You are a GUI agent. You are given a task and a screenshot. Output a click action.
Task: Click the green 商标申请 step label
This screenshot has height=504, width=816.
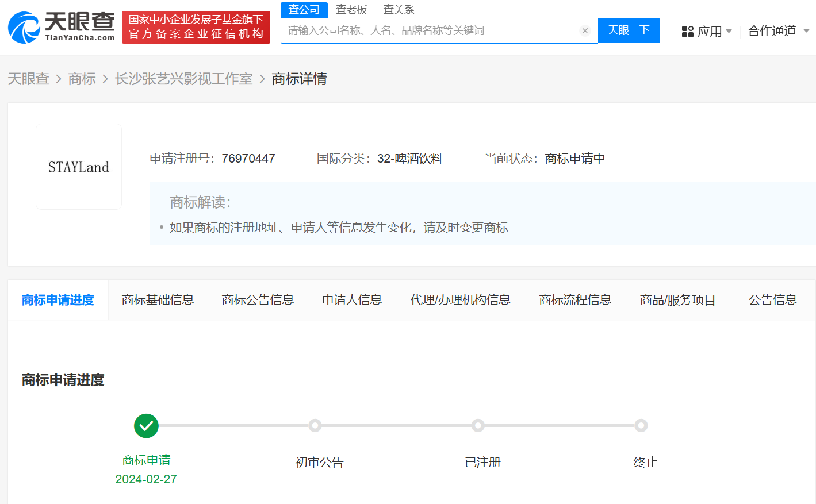[x=146, y=460]
